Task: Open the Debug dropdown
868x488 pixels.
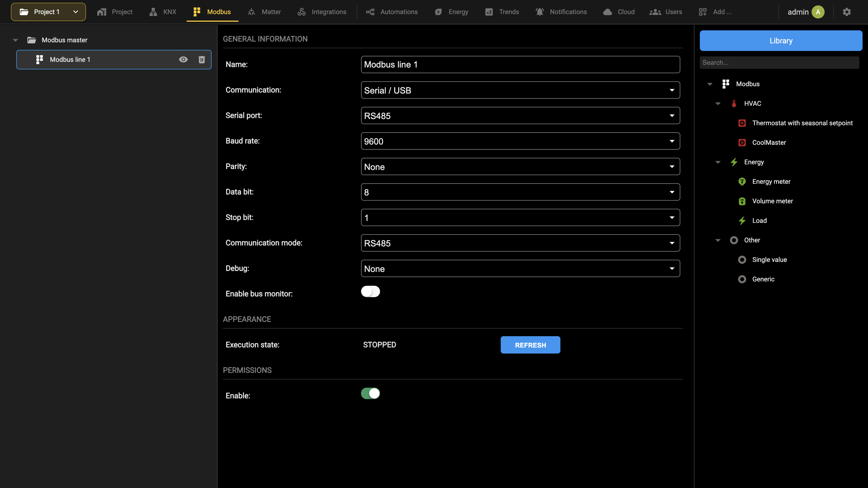Action: tap(520, 268)
